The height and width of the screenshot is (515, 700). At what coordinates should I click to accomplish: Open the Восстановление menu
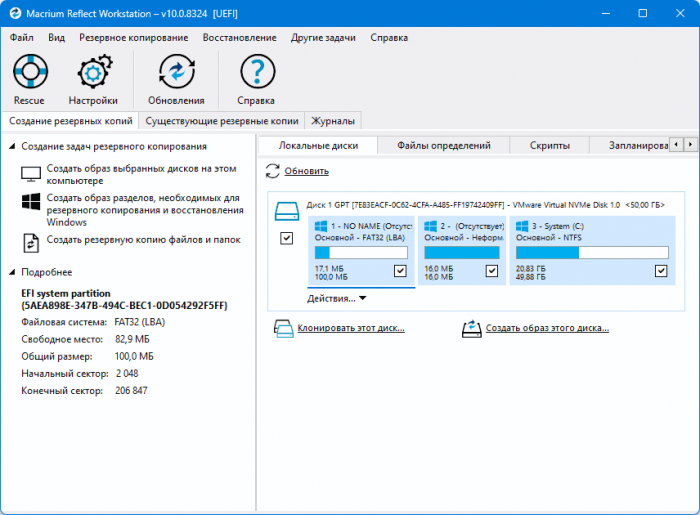(240, 37)
